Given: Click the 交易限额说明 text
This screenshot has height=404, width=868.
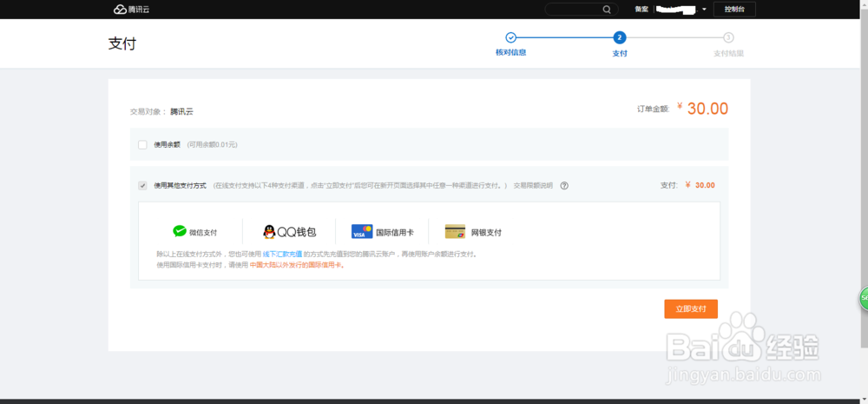Looking at the screenshot, I should [533, 186].
